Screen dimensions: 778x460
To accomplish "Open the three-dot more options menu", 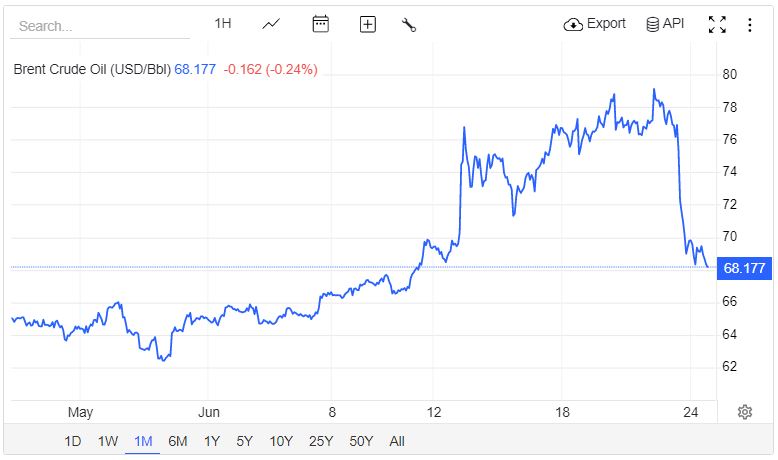I will 750,25.
